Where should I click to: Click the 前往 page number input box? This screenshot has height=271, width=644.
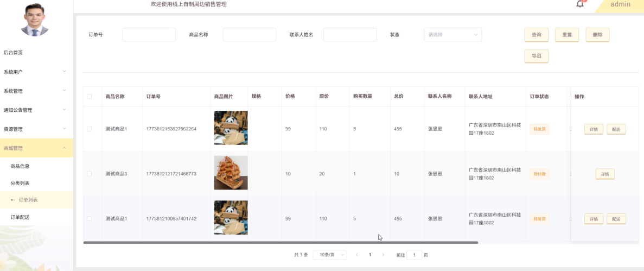pos(415,255)
